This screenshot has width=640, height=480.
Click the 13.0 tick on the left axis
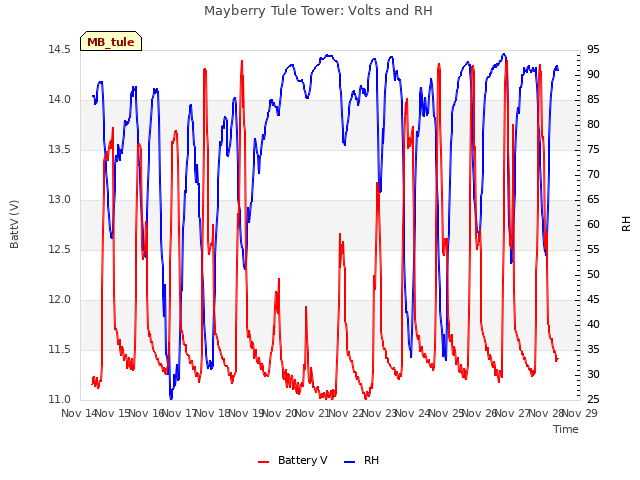[59, 200]
